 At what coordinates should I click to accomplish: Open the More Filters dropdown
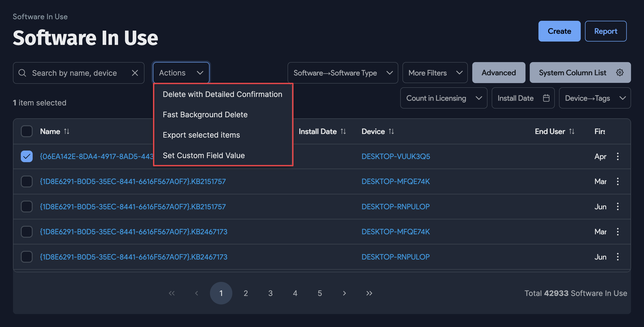pyautogui.click(x=435, y=73)
